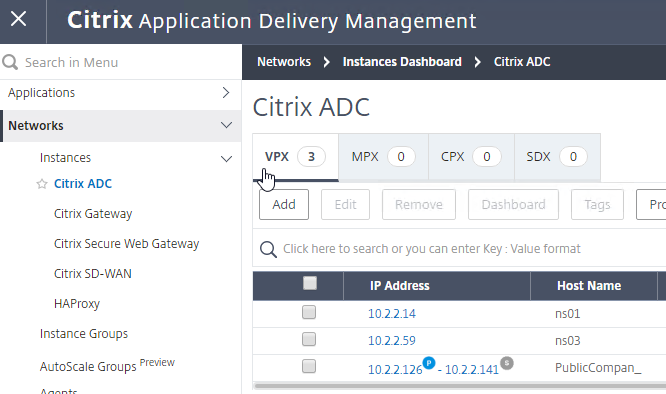
Task: Close the menu with the X icon
Action: [x=19, y=19]
